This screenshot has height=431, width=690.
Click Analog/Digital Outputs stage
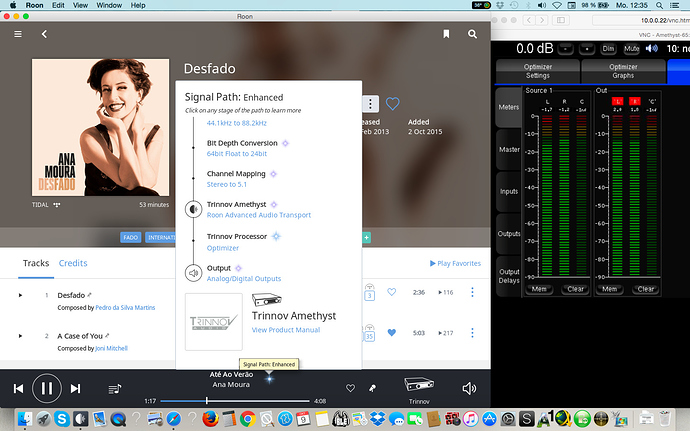point(244,279)
